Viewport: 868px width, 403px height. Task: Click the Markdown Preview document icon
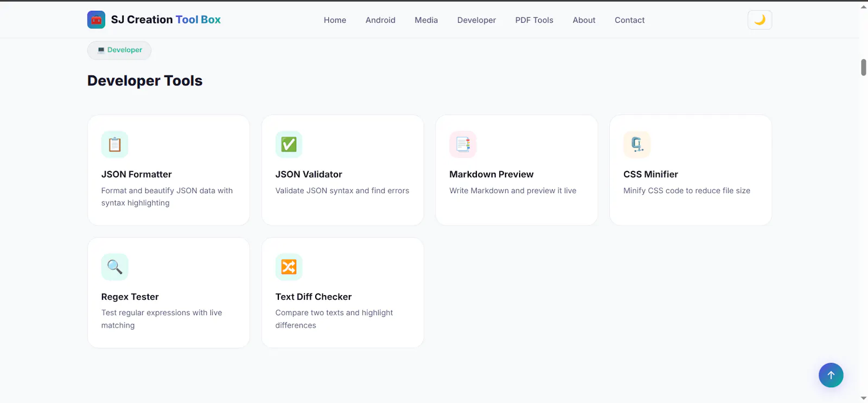[x=463, y=144]
